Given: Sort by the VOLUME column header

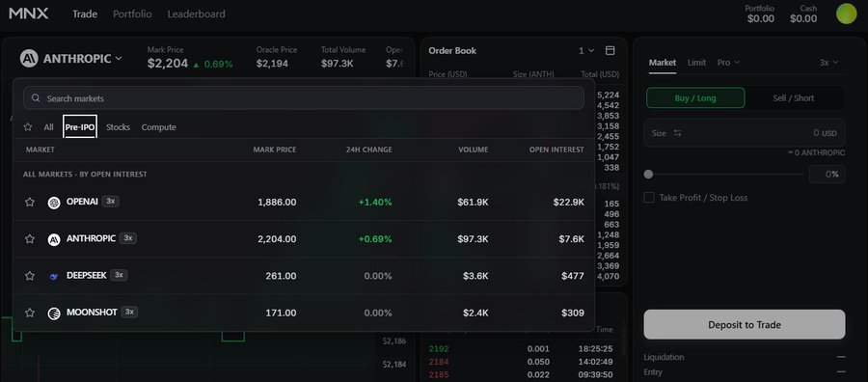Looking at the screenshot, I should 474,150.
